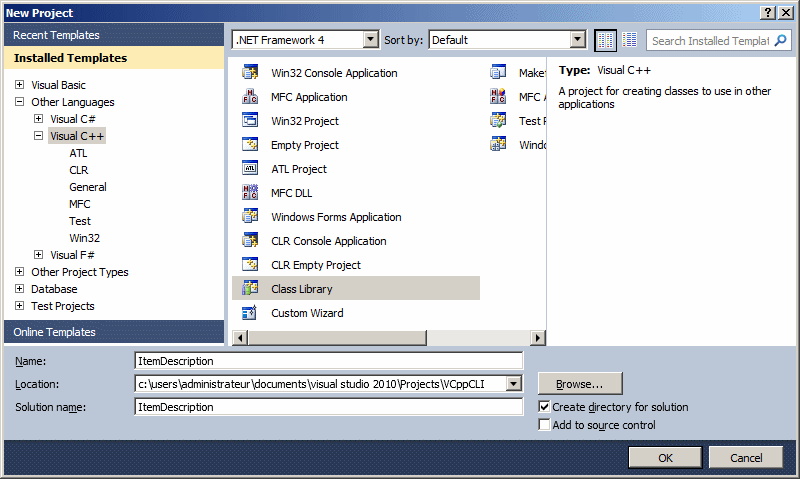Click the Makefile Project icon in second column
Viewport: 800px width, 479px height.
(498, 72)
